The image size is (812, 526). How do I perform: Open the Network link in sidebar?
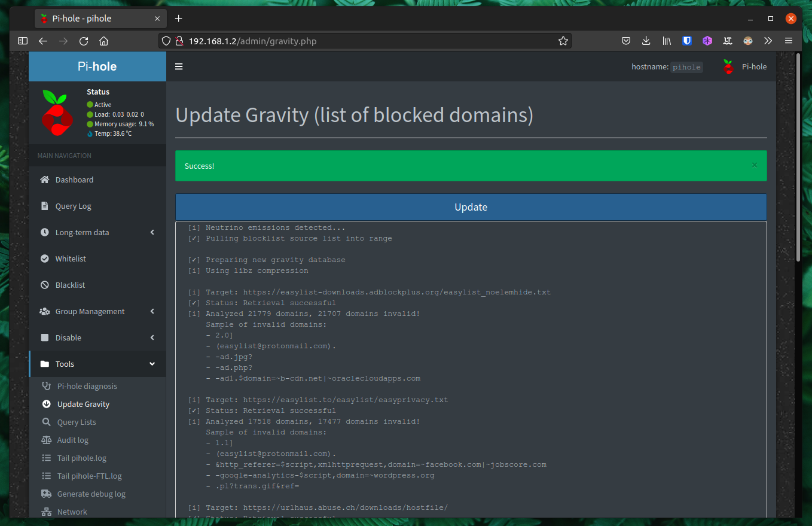pyautogui.click(x=72, y=512)
